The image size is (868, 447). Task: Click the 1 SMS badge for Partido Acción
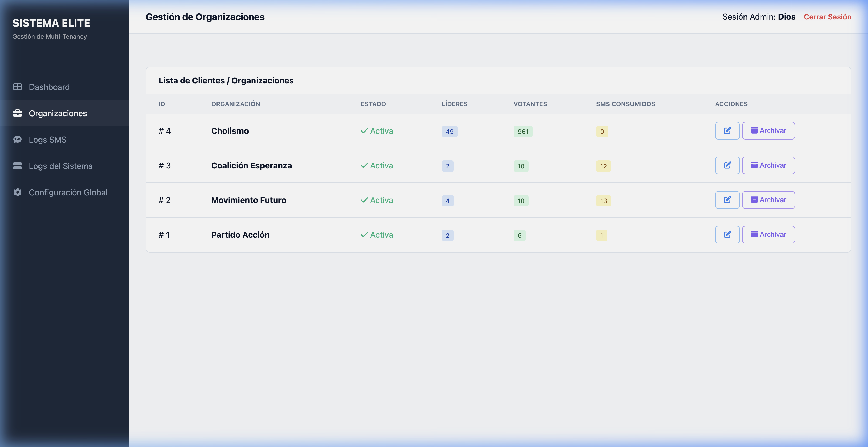tap(601, 235)
